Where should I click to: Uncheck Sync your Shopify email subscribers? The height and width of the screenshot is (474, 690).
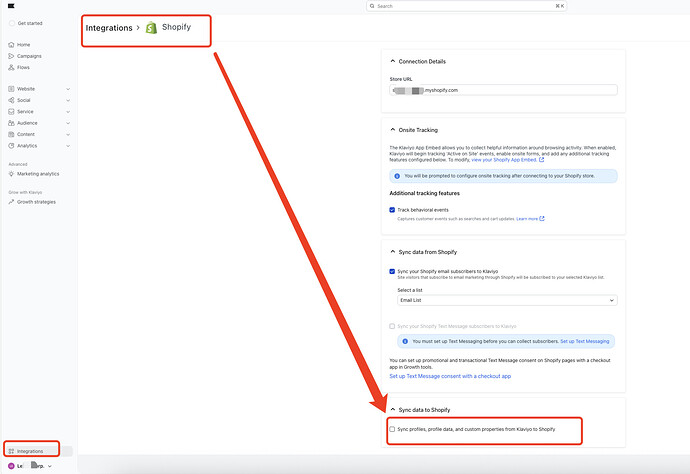click(392, 272)
